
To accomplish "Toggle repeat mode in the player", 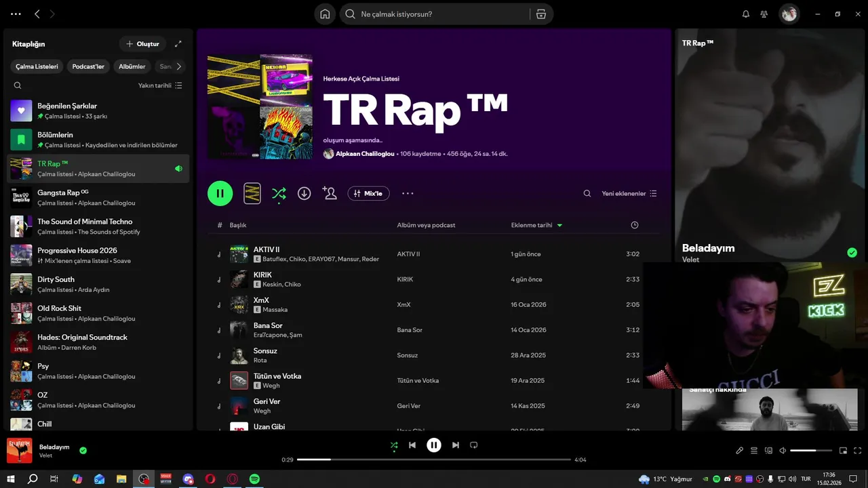I will [x=474, y=445].
